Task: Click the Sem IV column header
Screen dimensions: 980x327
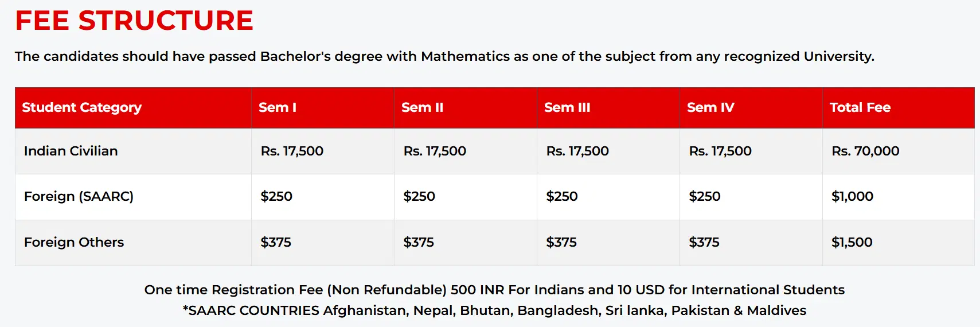Action: (x=710, y=107)
